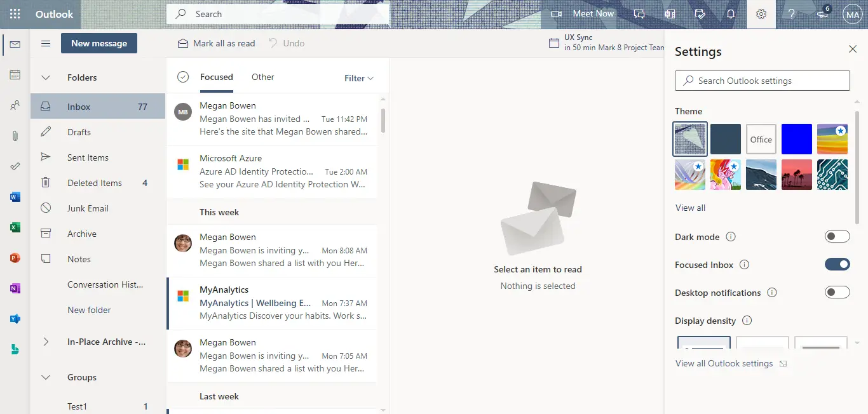Switch to the Other tab
Screen dimensions: 868x414
pos(263,77)
